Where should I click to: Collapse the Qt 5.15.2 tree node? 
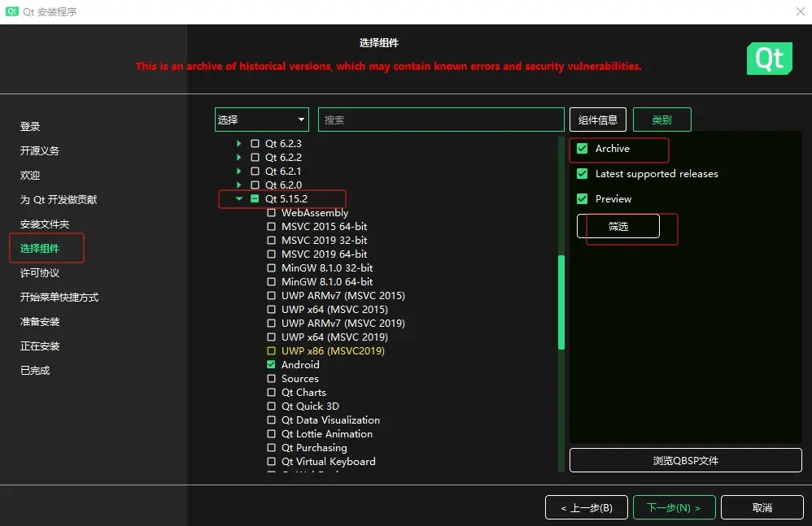pos(238,198)
